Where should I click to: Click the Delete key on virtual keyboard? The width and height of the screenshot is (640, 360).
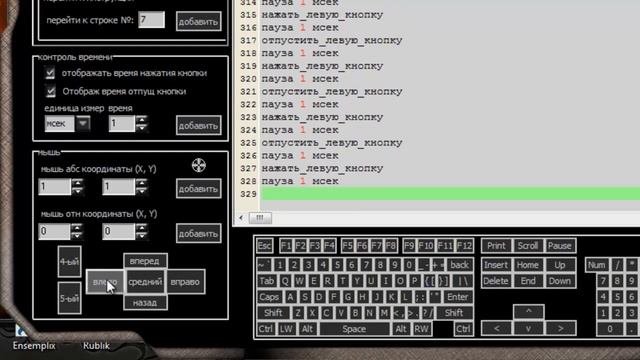(x=496, y=281)
